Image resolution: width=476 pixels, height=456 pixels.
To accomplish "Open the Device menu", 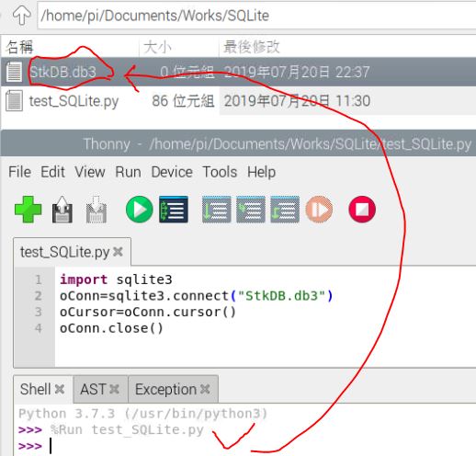I will (172, 172).
